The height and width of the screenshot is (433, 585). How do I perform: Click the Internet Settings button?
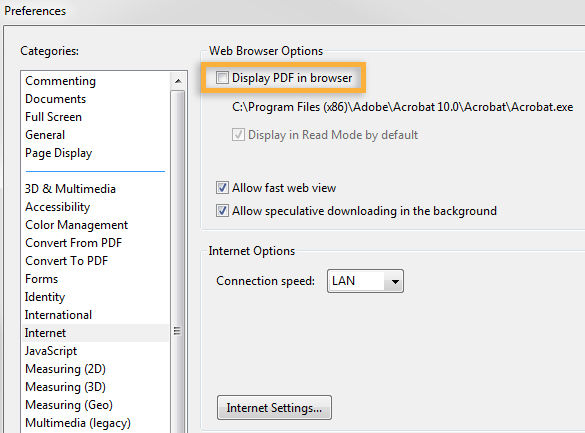click(274, 408)
